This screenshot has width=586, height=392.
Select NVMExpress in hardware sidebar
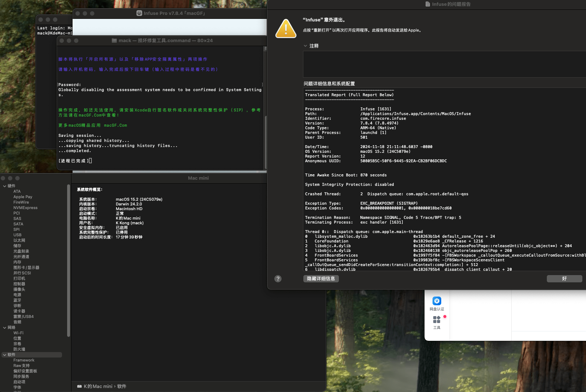[25, 208]
